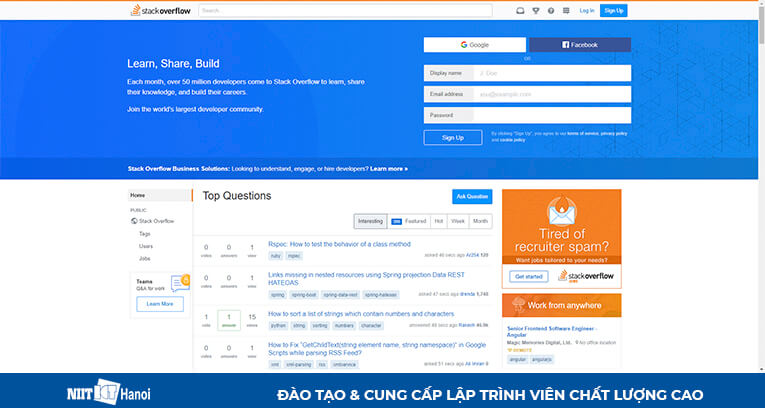This screenshot has height=408, width=765.
Task: Click the rss tag
Action: click(322, 365)
